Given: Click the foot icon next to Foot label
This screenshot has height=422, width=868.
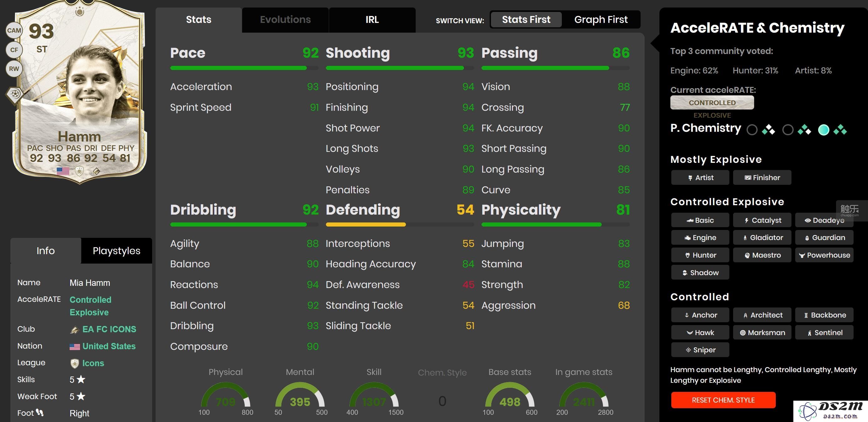Looking at the screenshot, I should point(40,413).
